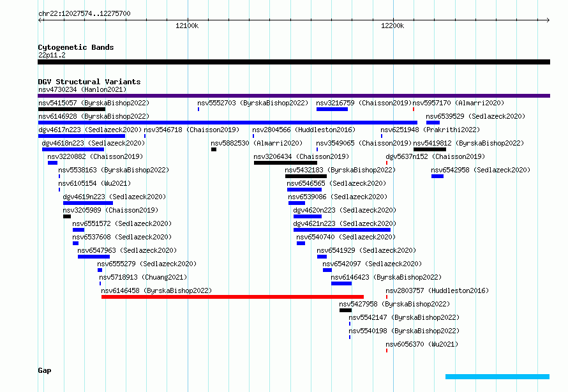This screenshot has height=392, width=568.
Task: Click the Cytogenetic Bands track title
Action: (76, 47)
